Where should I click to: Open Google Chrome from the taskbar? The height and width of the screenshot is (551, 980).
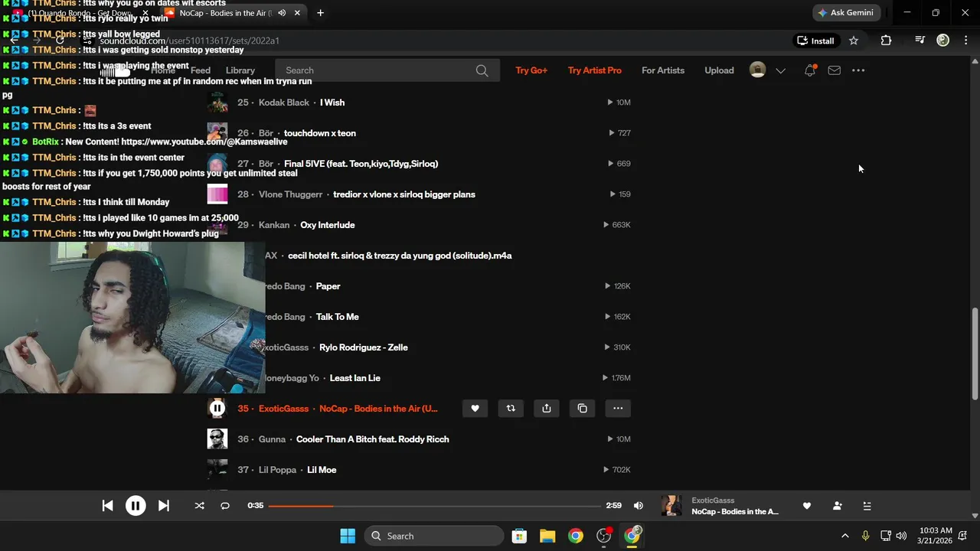point(576,536)
